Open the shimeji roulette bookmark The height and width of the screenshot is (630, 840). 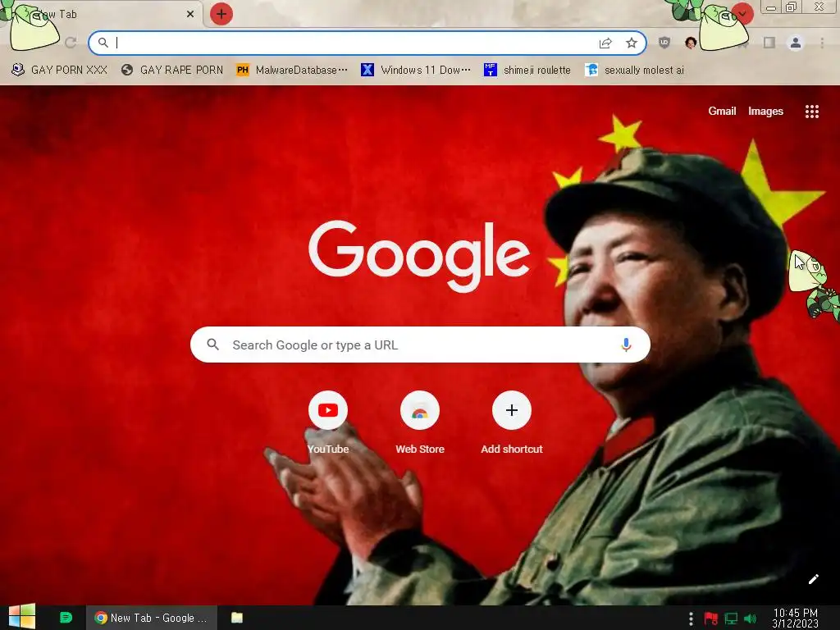pos(527,71)
